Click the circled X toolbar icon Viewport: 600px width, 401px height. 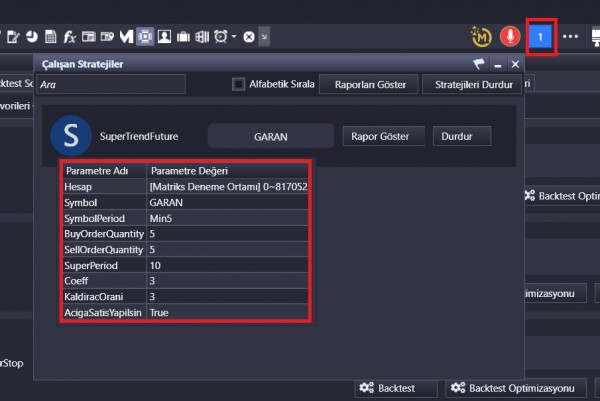tap(249, 37)
